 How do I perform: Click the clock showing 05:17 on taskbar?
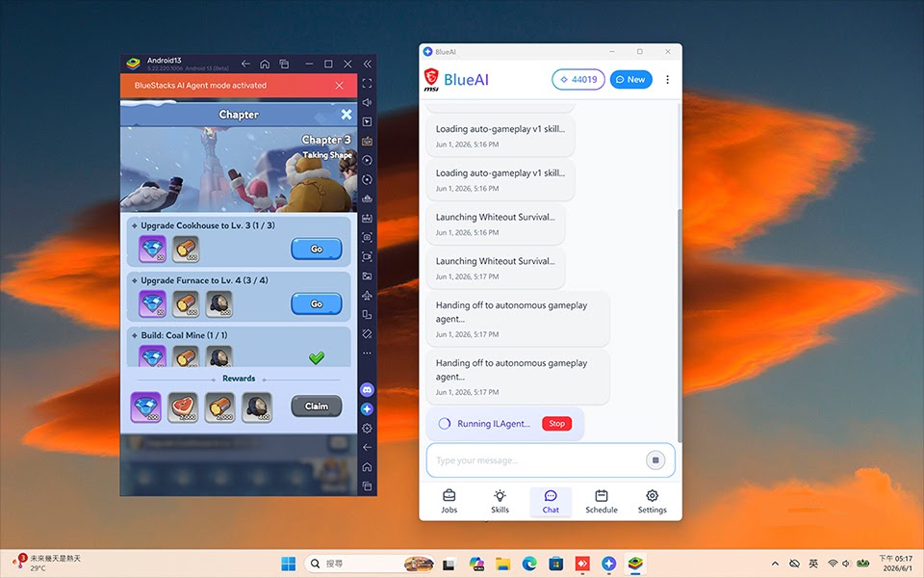pos(896,564)
